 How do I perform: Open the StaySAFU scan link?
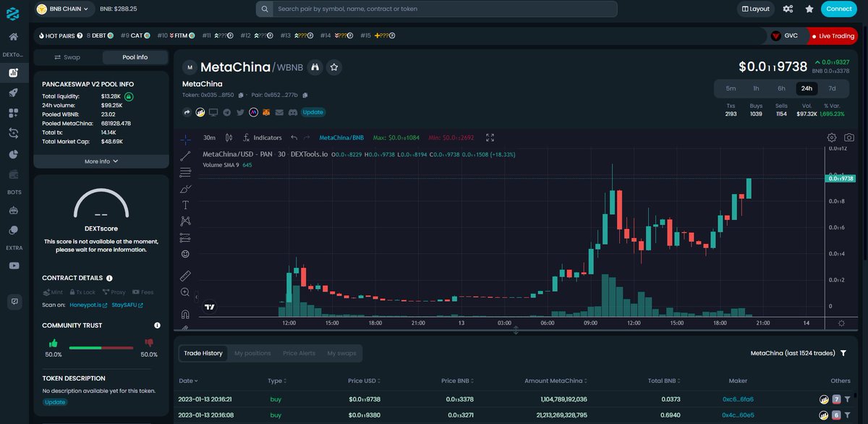(127, 305)
